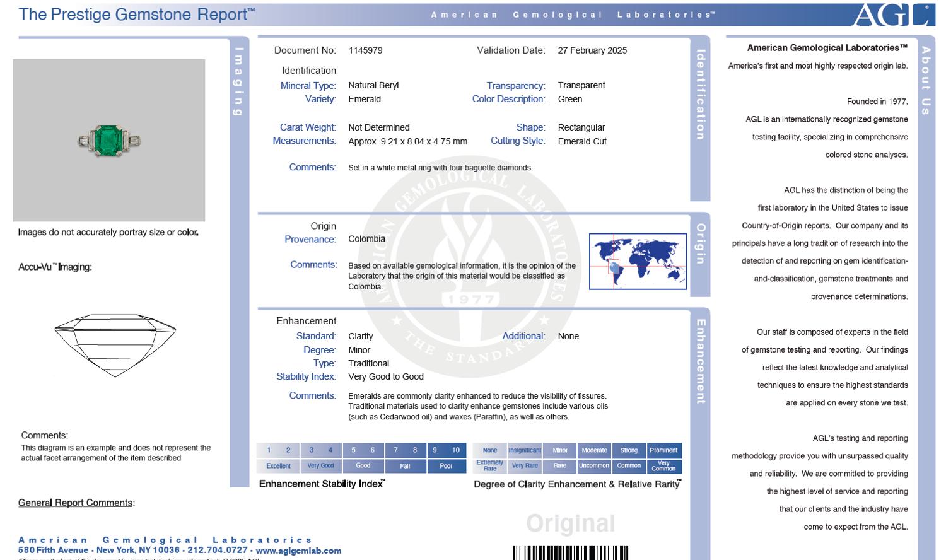Image resolution: width=946 pixels, height=560 pixels.
Task: Click the Accu-Vu Imaging label
Action: coord(55,267)
